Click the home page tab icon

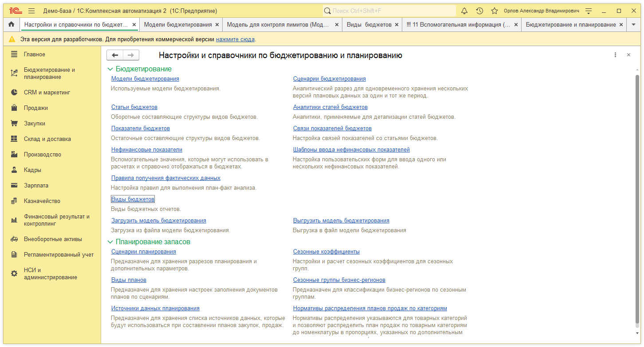[12, 25]
